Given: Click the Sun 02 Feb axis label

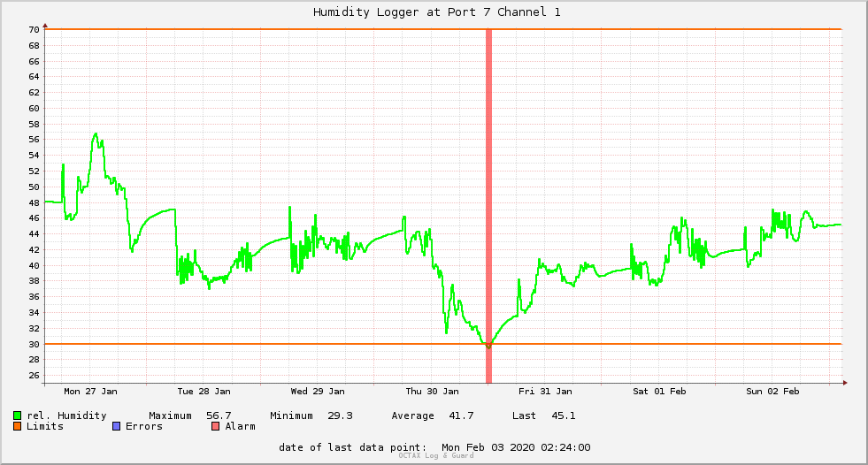Looking at the screenshot, I should coord(772,392).
